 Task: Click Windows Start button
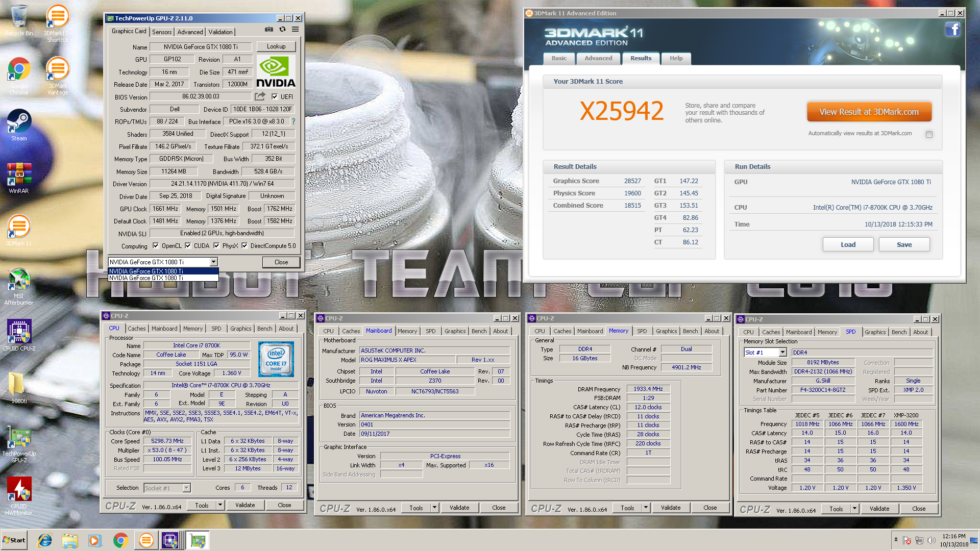pos(14,540)
